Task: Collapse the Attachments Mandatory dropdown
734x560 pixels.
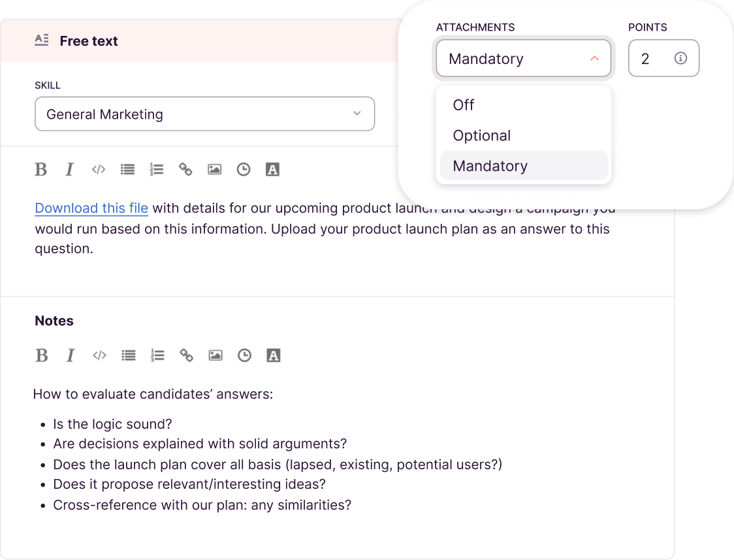Action: tap(523, 59)
